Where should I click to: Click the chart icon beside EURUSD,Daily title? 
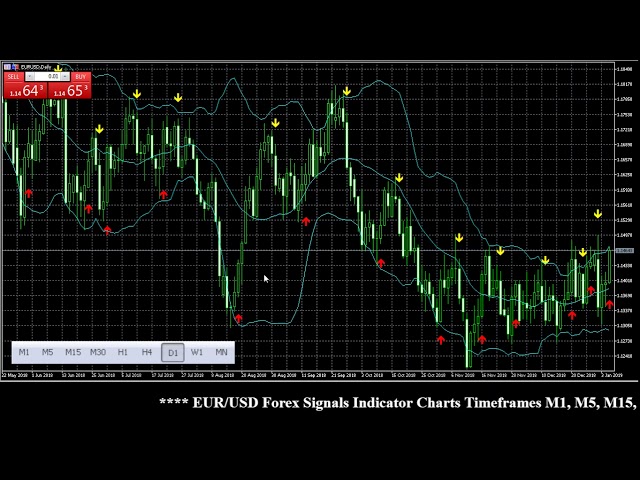click(8, 67)
